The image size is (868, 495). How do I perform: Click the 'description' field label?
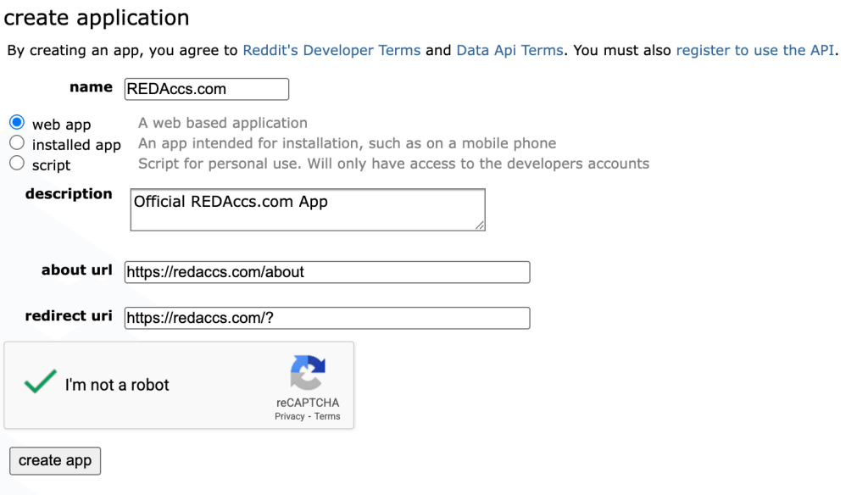pos(69,194)
